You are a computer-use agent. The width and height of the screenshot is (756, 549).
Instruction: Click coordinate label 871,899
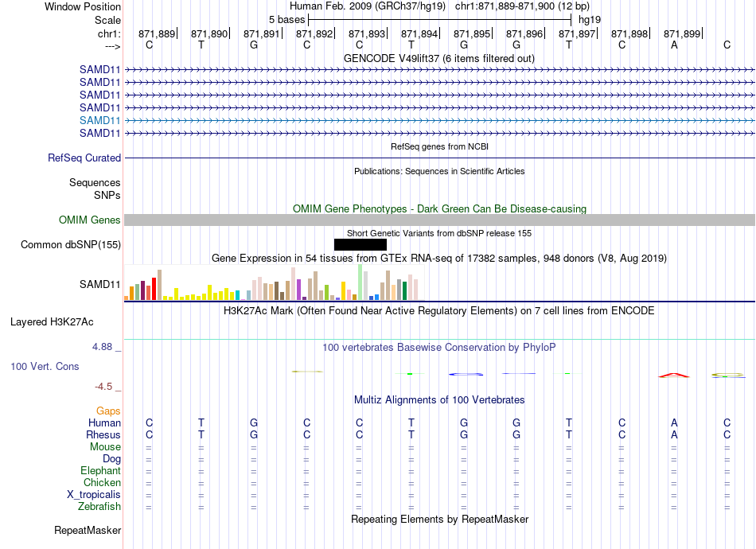[x=682, y=33]
